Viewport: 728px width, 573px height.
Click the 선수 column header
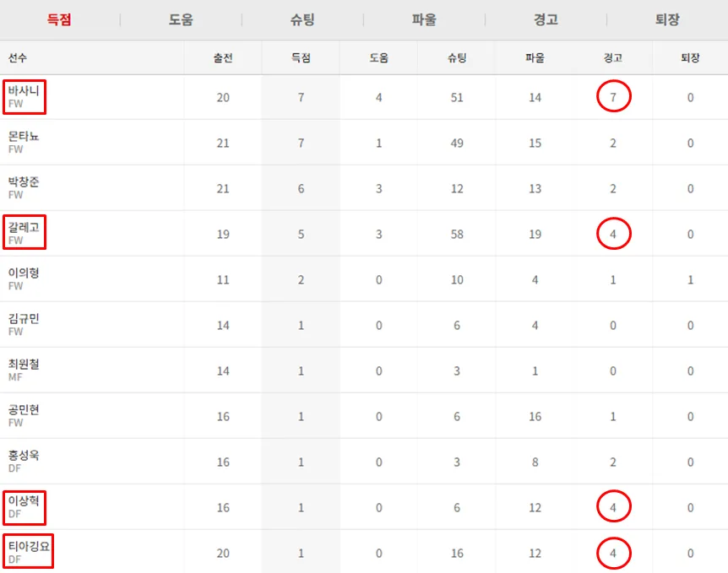18,58
